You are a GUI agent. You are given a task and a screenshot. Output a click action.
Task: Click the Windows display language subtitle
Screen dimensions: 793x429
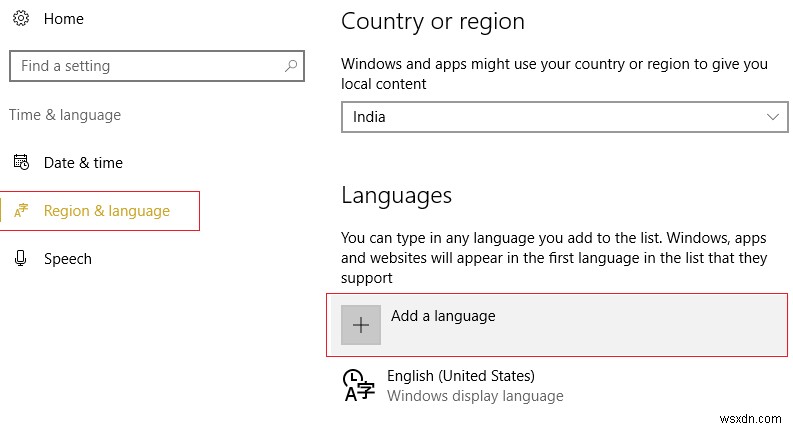[475, 396]
